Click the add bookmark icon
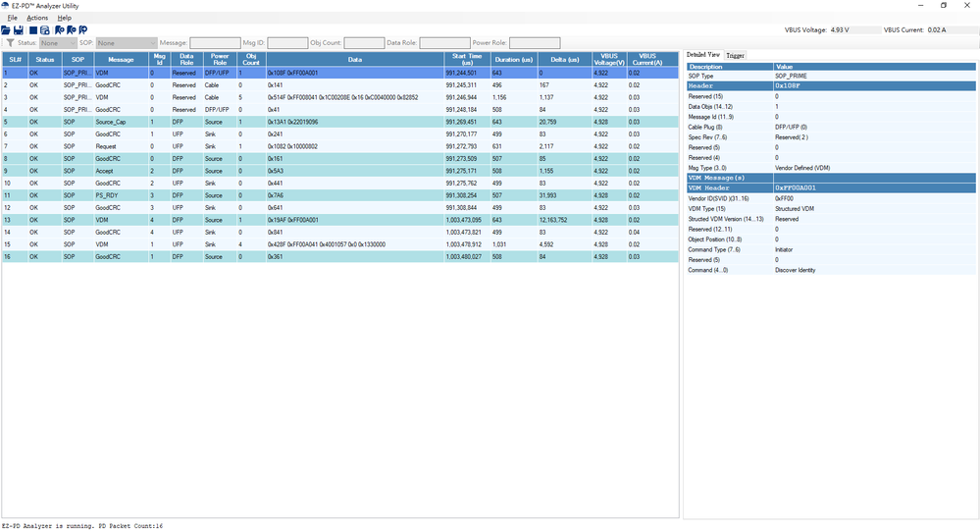This screenshot has width=980, height=531. tap(60, 30)
